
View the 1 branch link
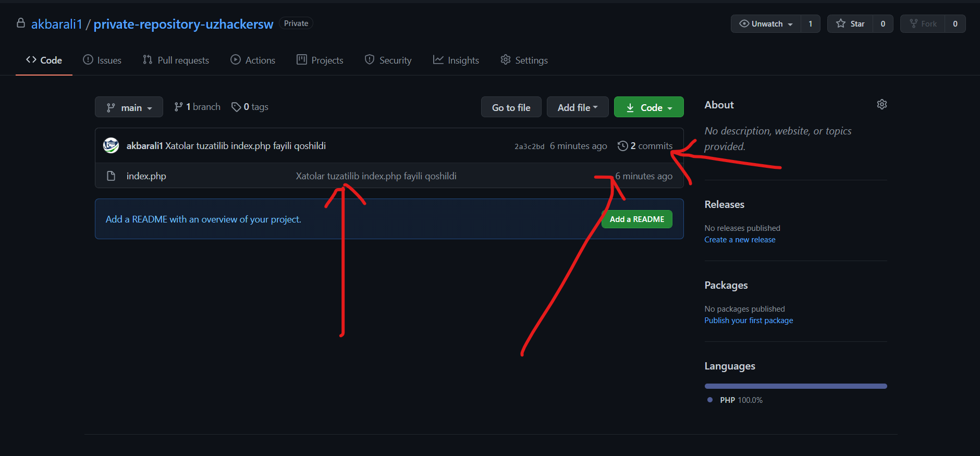point(197,107)
